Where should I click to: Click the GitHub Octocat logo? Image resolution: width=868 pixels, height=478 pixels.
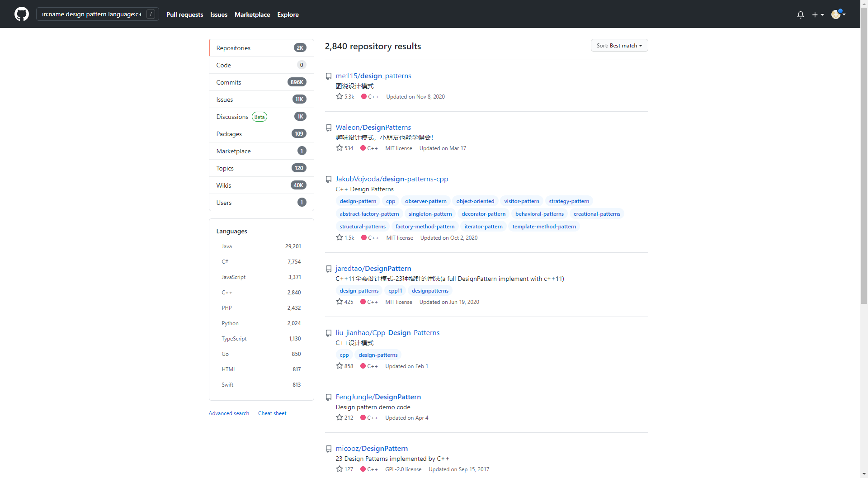[21, 14]
